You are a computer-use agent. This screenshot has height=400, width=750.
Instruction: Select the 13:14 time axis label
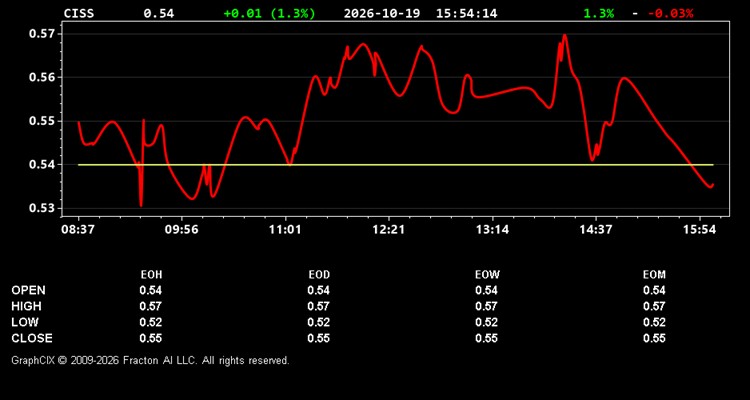coord(493,230)
